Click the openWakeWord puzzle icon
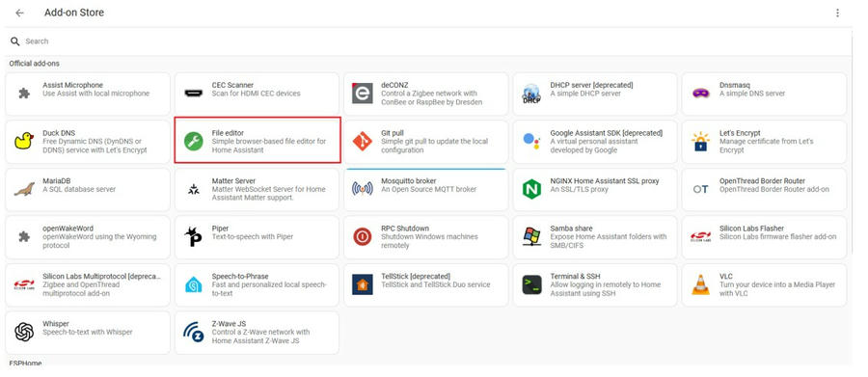Screen dimensions: 868x377 pos(24,237)
